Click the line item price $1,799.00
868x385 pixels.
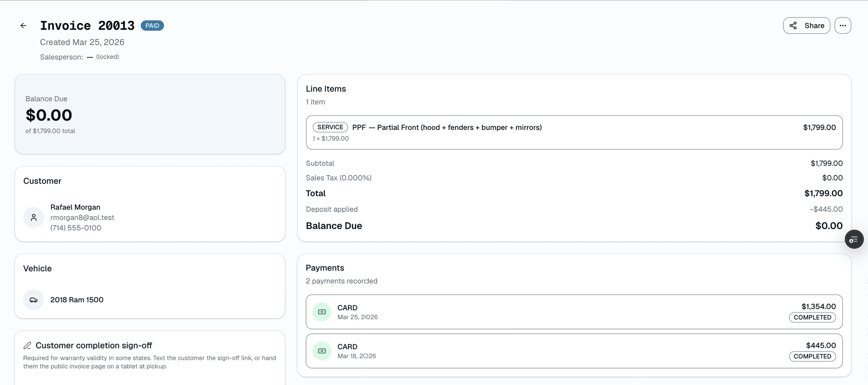tap(819, 127)
